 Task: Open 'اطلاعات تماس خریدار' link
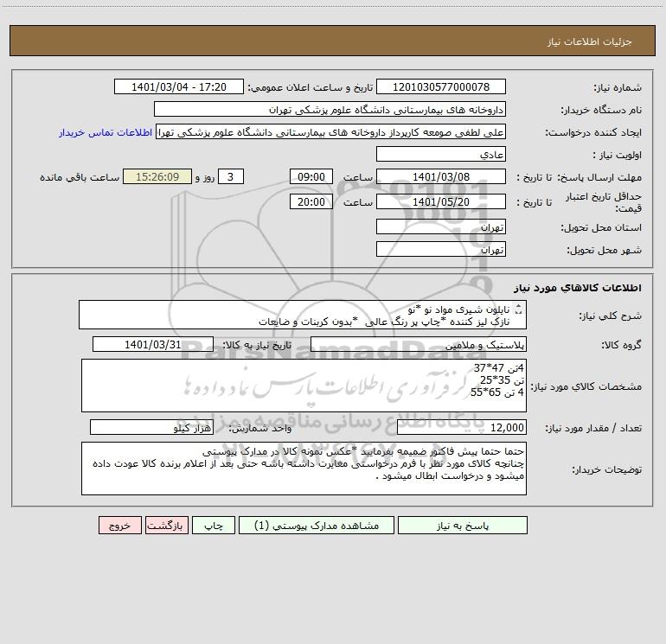106,132
